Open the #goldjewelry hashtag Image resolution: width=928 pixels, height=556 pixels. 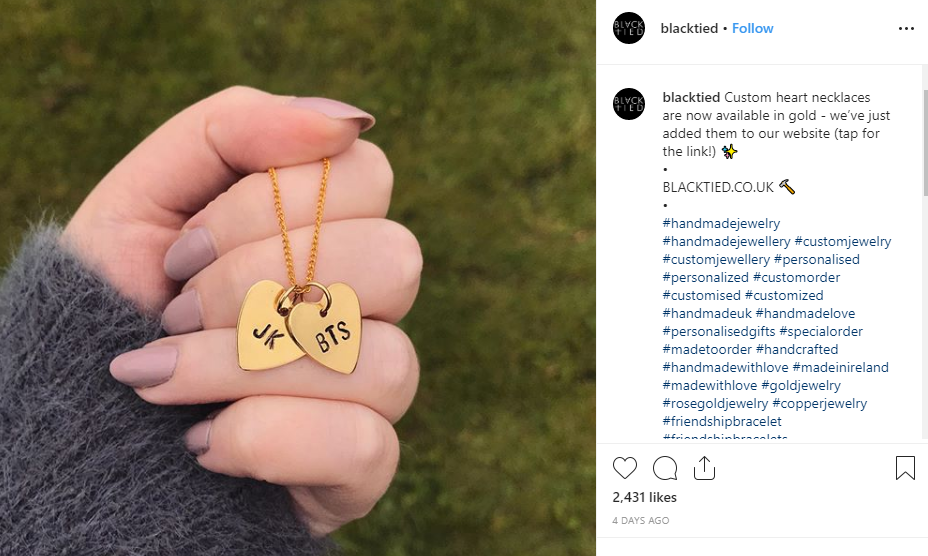(801, 385)
